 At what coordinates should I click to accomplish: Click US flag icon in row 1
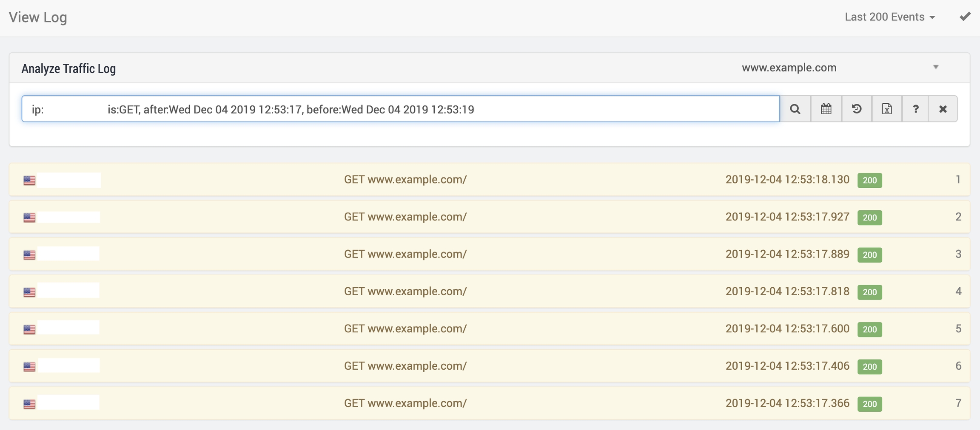click(29, 180)
